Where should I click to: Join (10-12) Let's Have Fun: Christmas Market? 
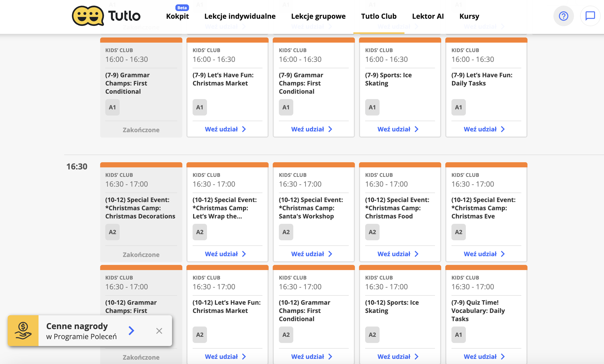coord(225,357)
